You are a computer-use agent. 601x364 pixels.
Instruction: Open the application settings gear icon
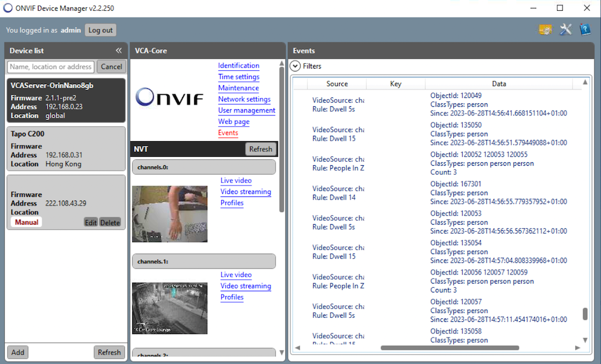point(546,29)
